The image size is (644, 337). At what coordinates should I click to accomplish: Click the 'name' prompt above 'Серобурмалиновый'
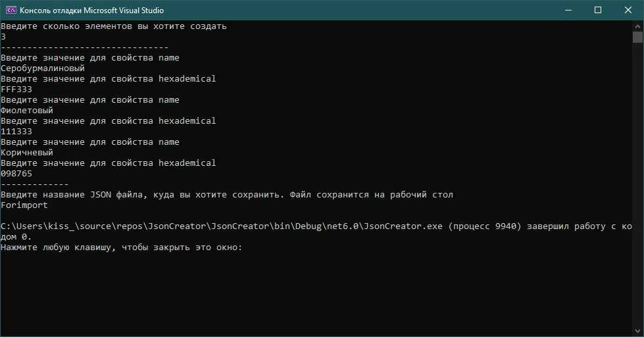pyautogui.click(x=90, y=58)
